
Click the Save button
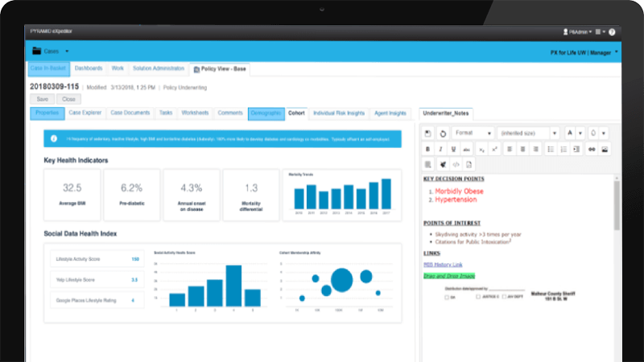click(x=43, y=99)
